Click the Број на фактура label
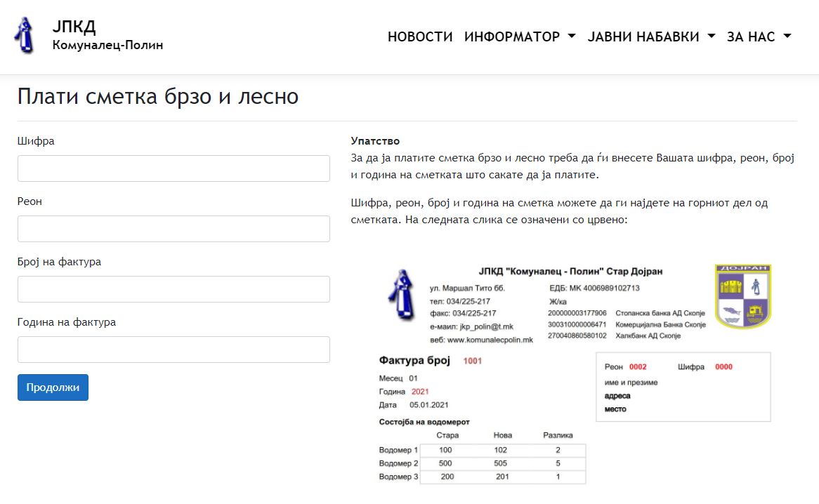Screen dimensions: 819x504 [59, 262]
